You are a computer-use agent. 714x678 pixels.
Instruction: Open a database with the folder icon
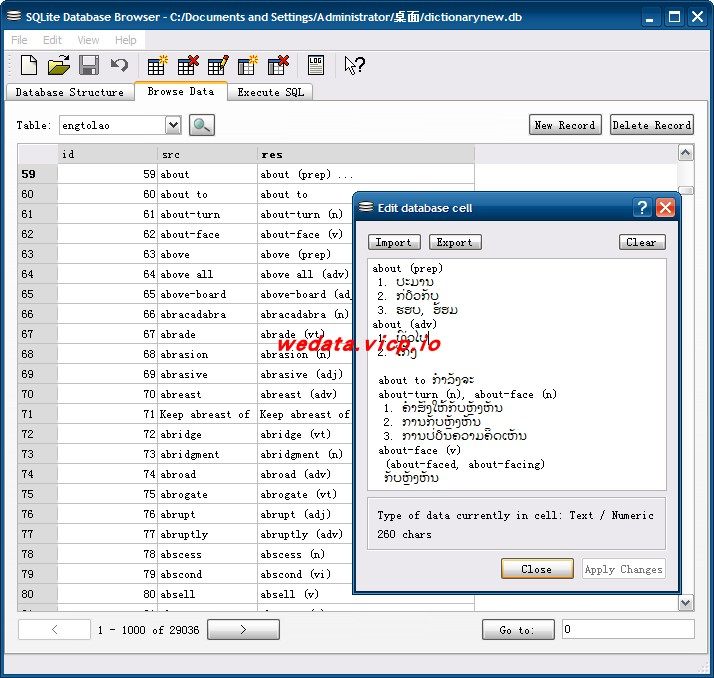click(x=59, y=65)
